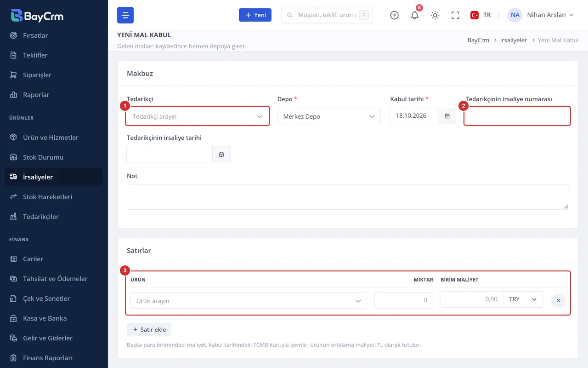Open Siparişler from the sidebar

(54, 75)
